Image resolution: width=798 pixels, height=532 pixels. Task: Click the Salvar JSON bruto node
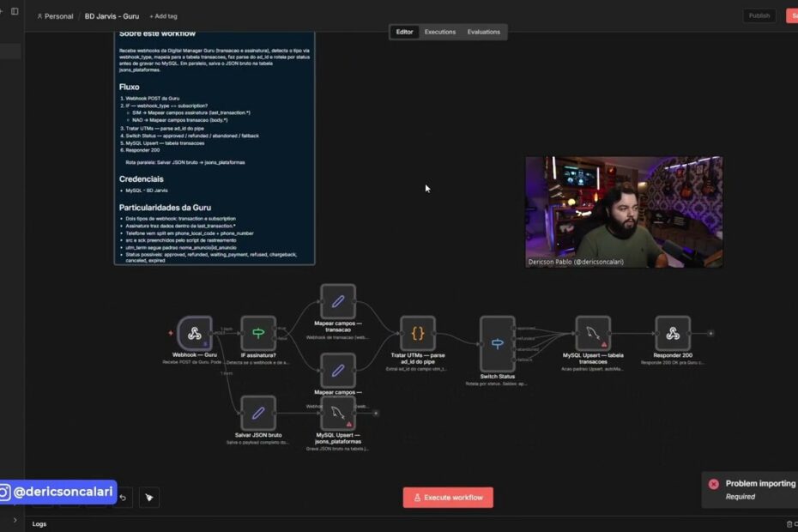click(258, 413)
